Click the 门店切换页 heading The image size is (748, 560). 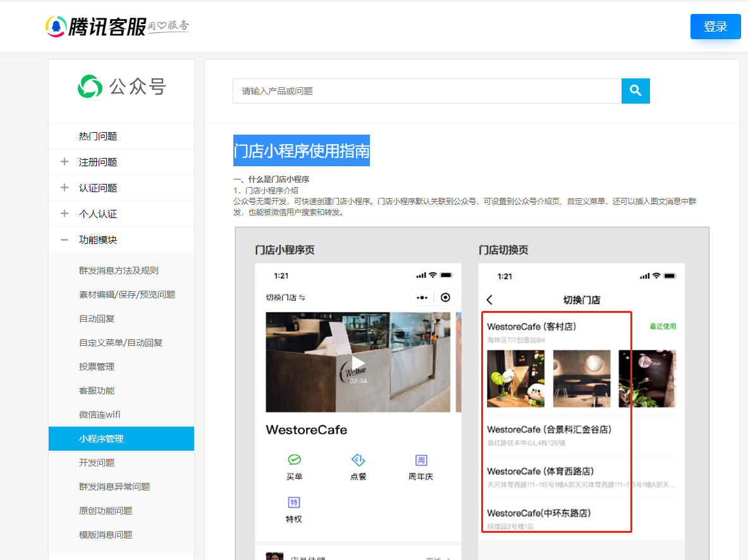point(503,250)
